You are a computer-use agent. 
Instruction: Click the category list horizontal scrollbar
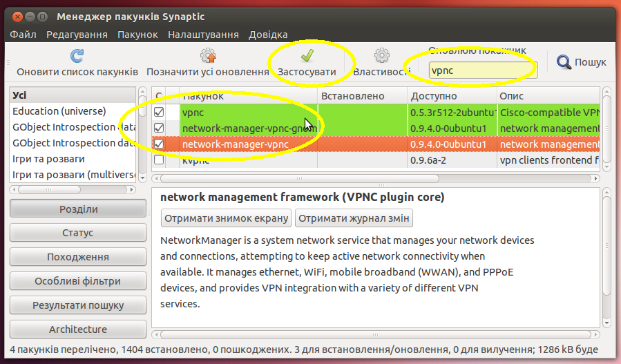tap(49, 190)
